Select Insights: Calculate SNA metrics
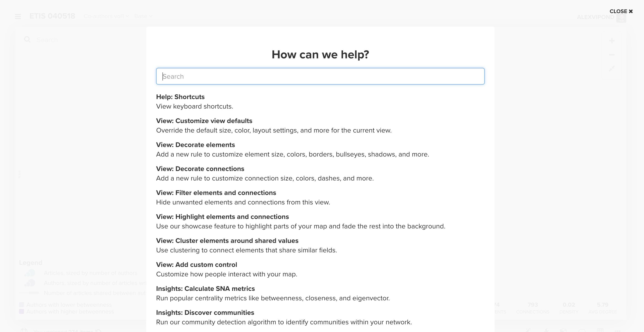The height and width of the screenshot is (332, 644). pyautogui.click(x=205, y=289)
